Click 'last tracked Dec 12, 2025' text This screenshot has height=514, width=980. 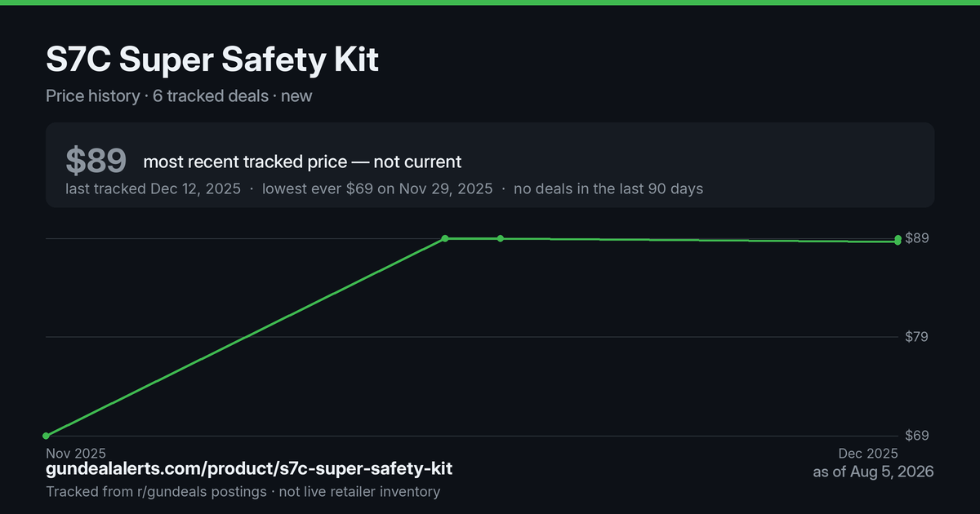click(153, 188)
